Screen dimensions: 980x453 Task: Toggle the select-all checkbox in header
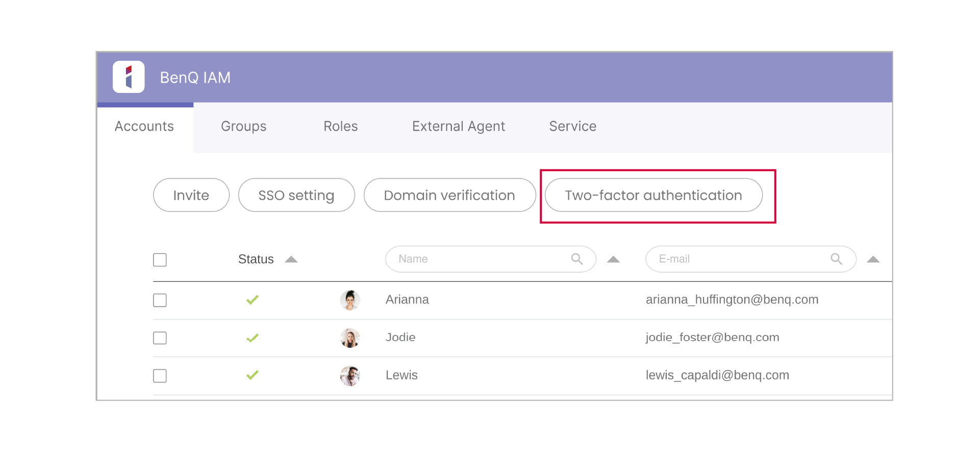pyautogui.click(x=160, y=260)
